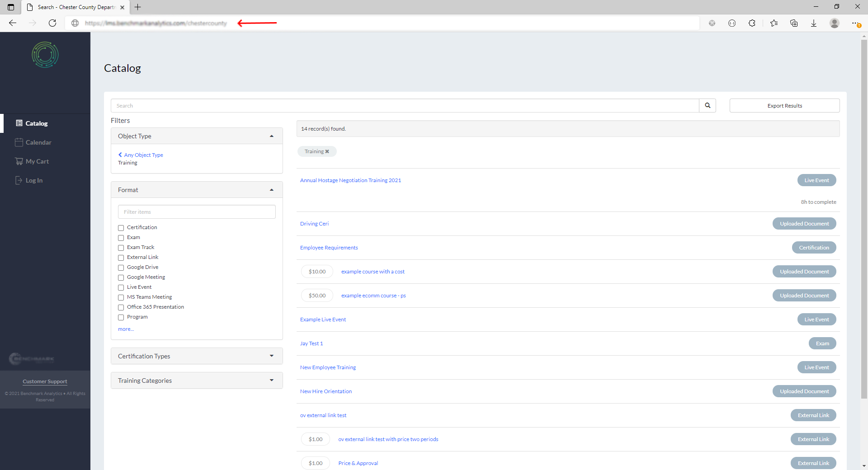
Task: Click the magnifier search button
Action: pyautogui.click(x=708, y=105)
